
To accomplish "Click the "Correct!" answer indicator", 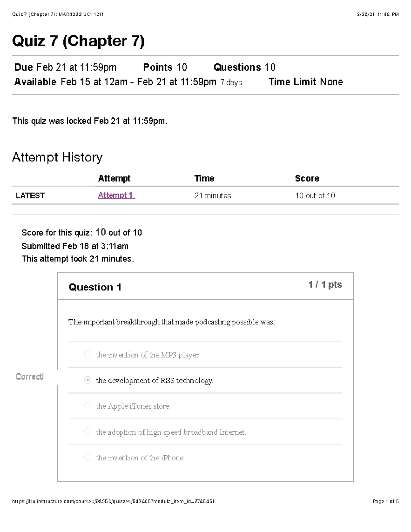I will [x=30, y=377].
